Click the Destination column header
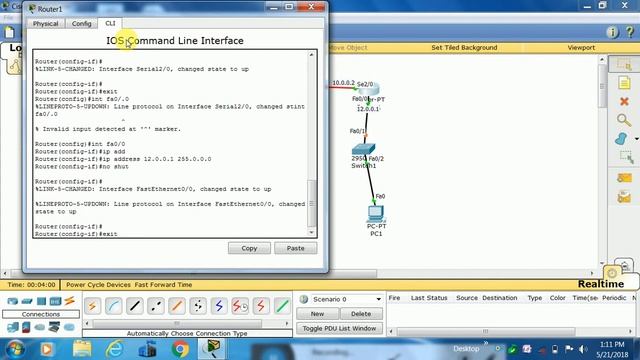640x360 pixels. pos(500,298)
